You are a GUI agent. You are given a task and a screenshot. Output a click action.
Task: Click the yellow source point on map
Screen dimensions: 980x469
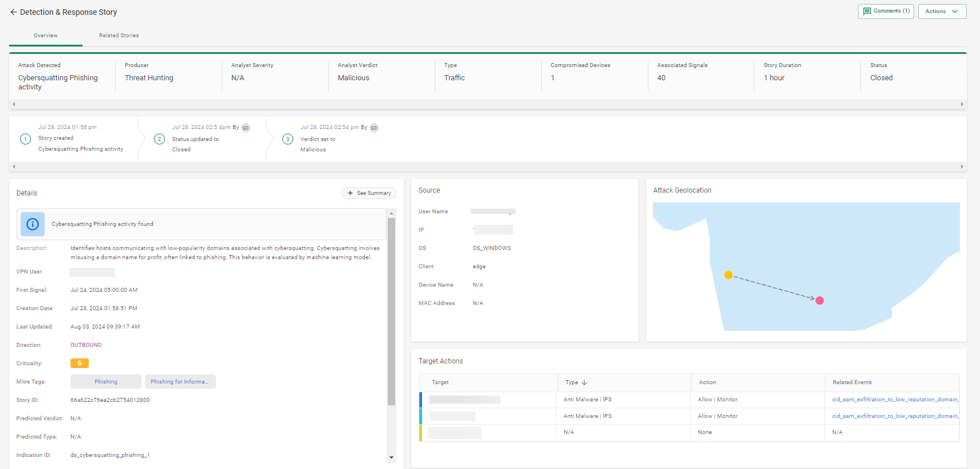[x=729, y=275]
